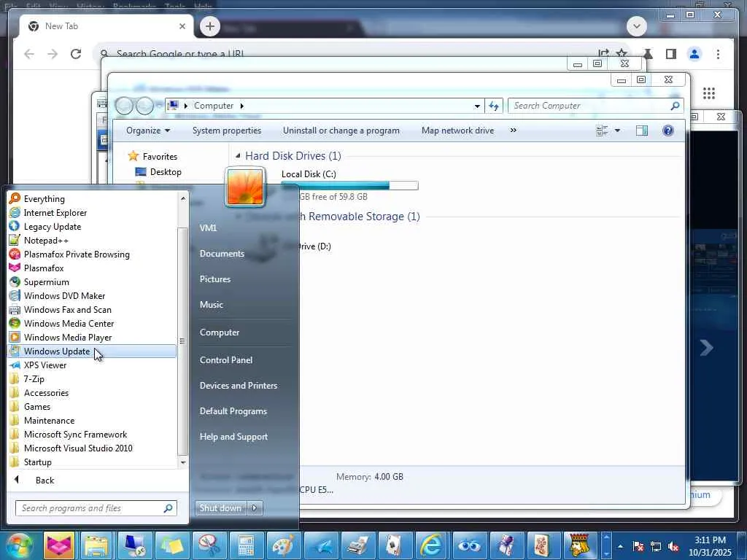Launch Internet Explorer from programs list
This screenshot has width=747, height=560.
coord(55,212)
